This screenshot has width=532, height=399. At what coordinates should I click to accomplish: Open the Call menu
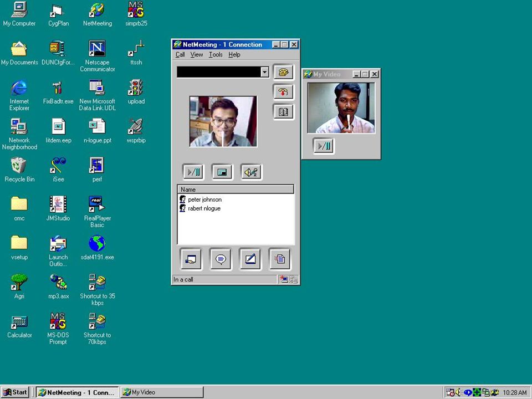click(x=180, y=55)
